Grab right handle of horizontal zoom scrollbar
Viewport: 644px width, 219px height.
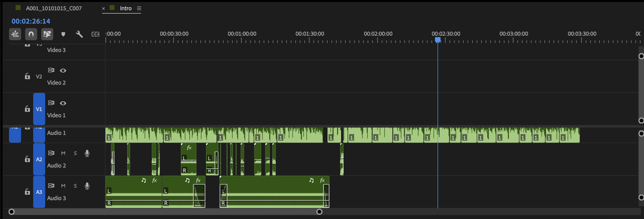(319, 212)
